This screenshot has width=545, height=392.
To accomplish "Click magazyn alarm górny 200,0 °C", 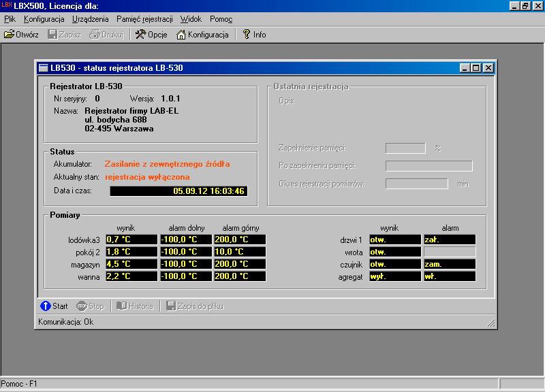I will pyautogui.click(x=240, y=264).
